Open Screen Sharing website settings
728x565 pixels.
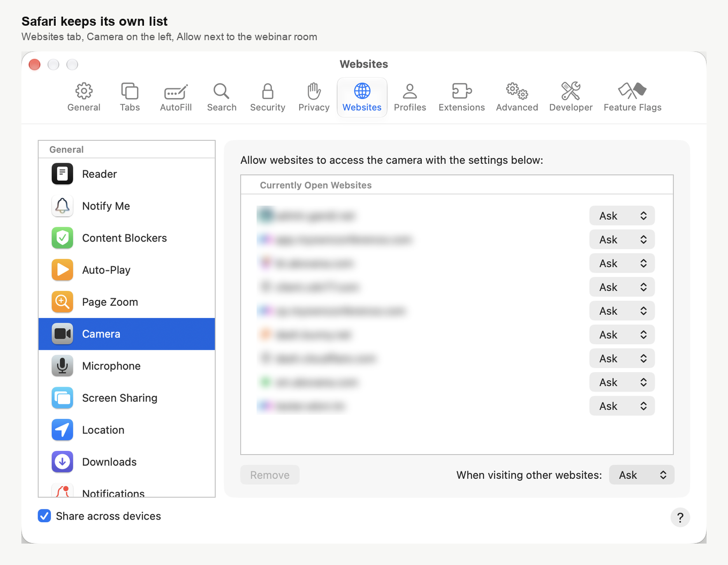(x=127, y=398)
